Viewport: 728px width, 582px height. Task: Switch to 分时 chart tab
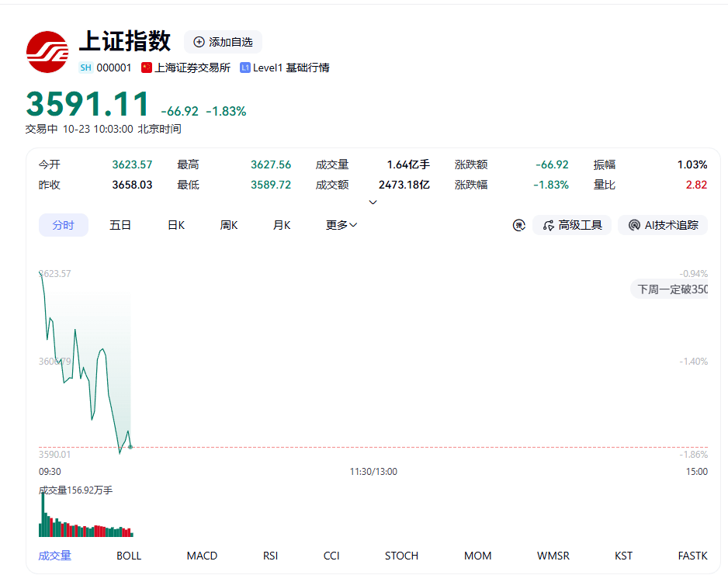point(63,225)
